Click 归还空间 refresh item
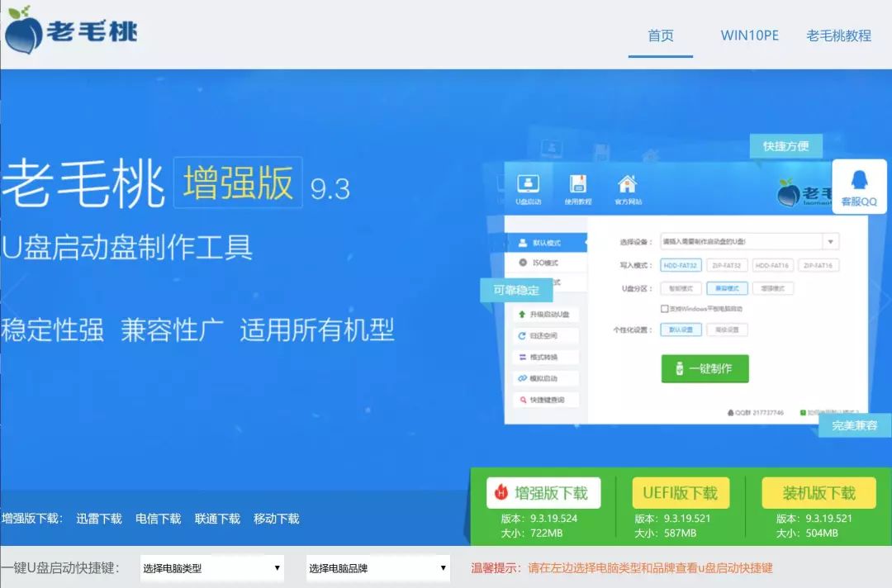This screenshot has height=588, width=892. tap(544, 335)
